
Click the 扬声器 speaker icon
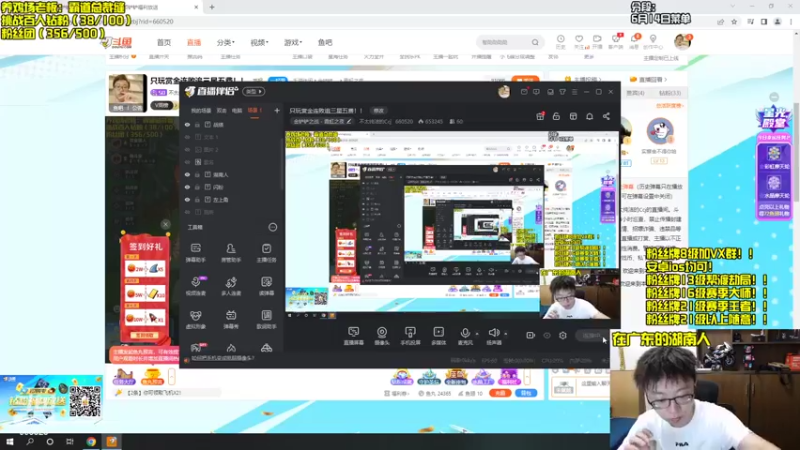(493, 334)
